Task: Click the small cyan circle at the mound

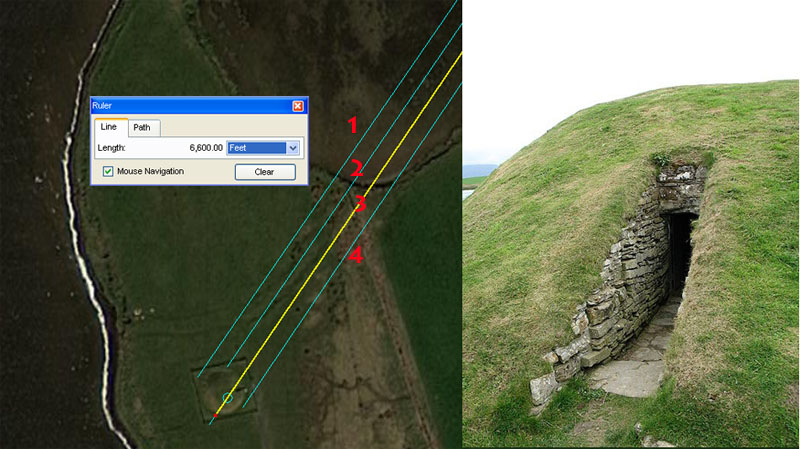Action: click(x=228, y=397)
